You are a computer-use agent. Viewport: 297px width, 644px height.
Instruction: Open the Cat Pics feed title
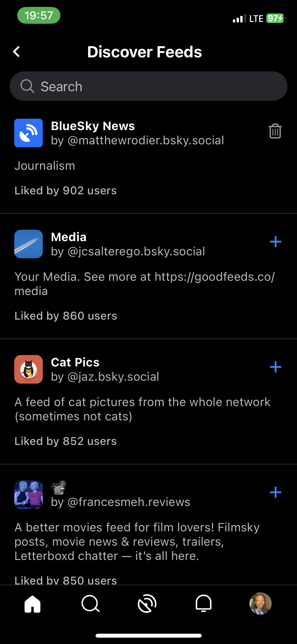pos(75,362)
